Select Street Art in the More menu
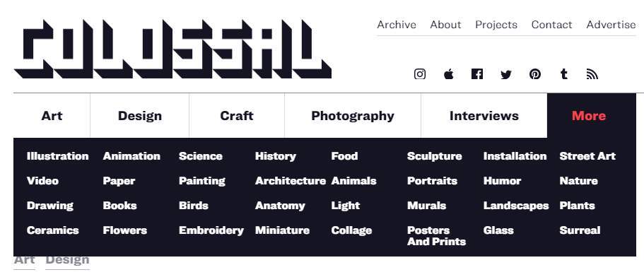This screenshot has width=644, height=277. pos(587,156)
